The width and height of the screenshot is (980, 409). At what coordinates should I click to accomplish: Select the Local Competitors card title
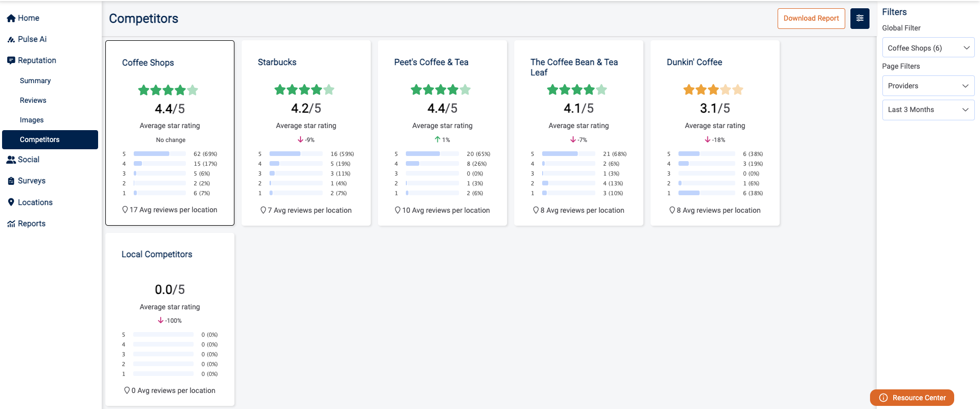157,254
